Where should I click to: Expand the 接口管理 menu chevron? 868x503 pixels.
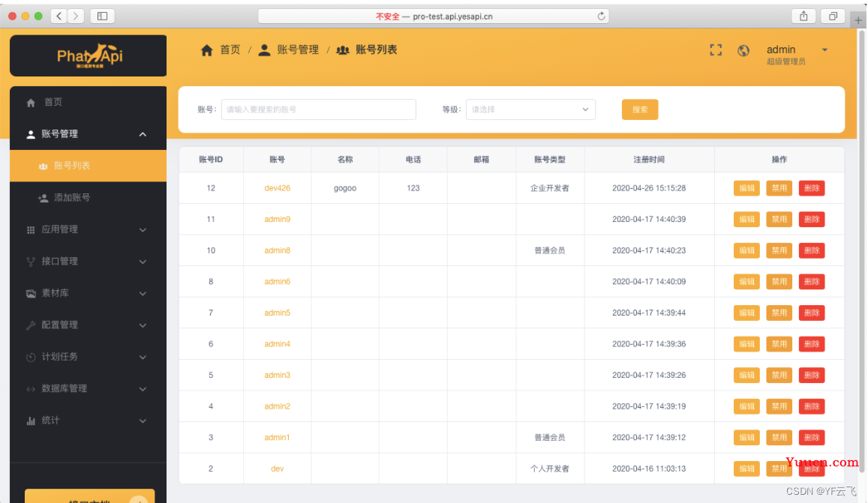click(143, 262)
